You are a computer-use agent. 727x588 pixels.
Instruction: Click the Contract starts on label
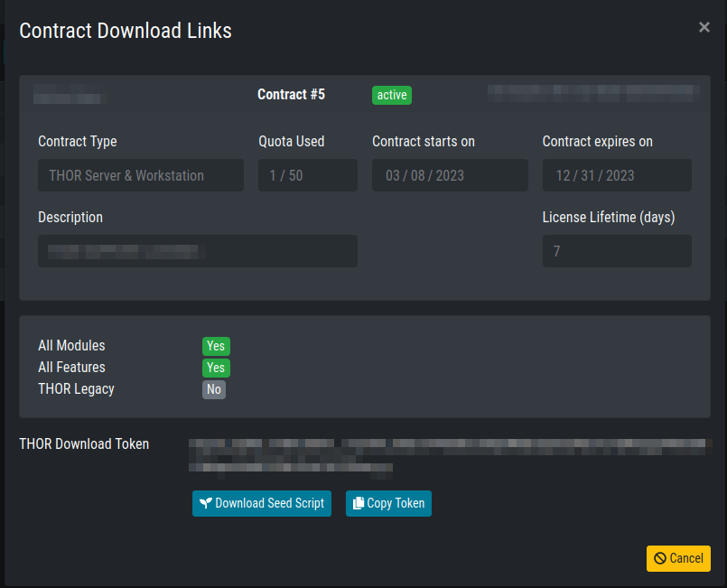tap(424, 142)
